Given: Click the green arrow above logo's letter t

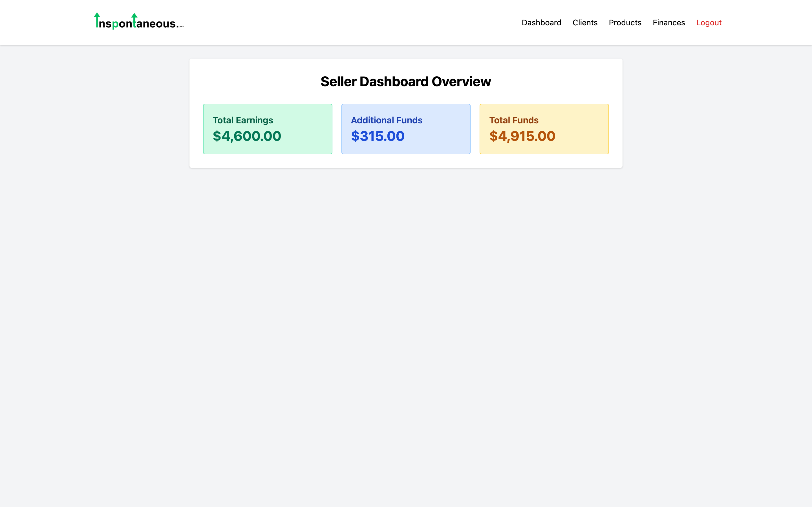Looking at the screenshot, I should point(134,16).
